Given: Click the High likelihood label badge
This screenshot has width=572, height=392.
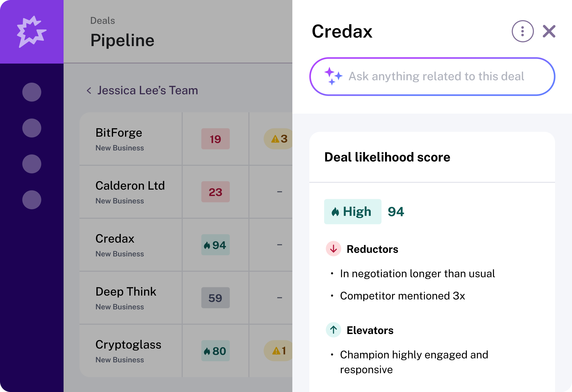Looking at the screenshot, I should click(352, 212).
